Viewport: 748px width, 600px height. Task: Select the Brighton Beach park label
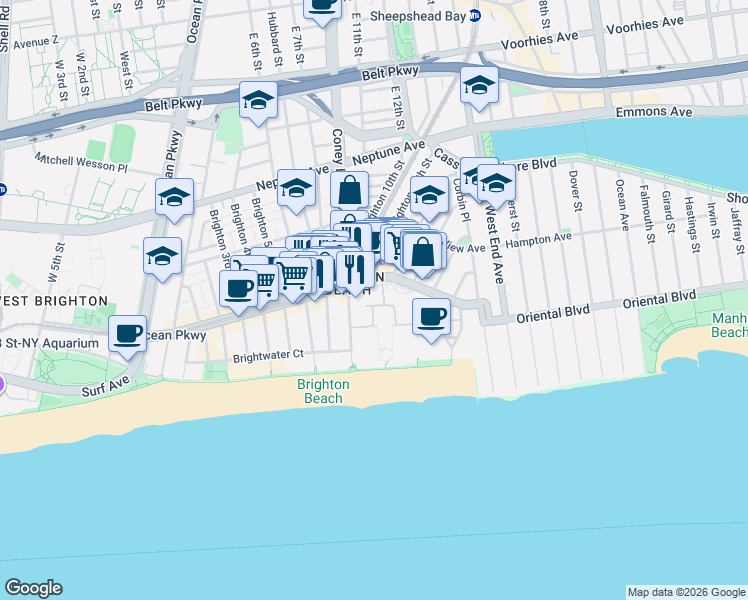323,391
